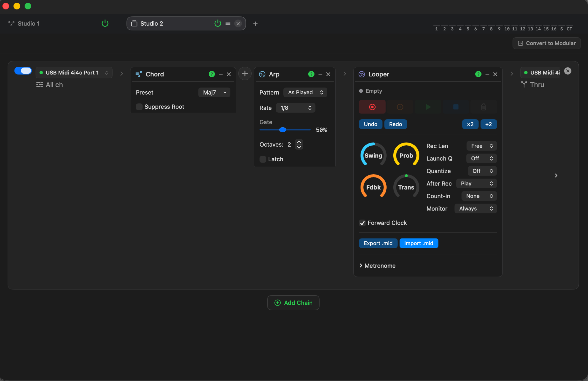Switch to the Studio 1 tab
588x381 pixels.
coord(28,23)
